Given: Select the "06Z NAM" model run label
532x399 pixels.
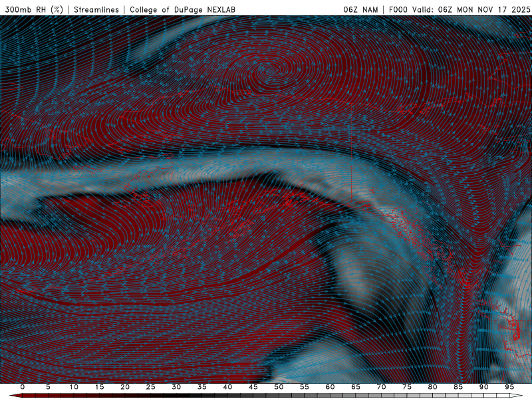Looking at the screenshot, I should point(360,9).
